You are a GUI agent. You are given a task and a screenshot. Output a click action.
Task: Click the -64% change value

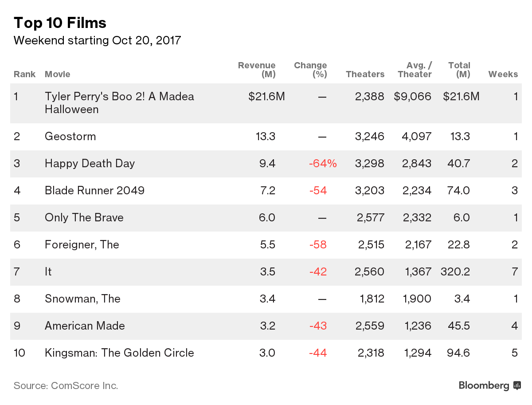pos(323,163)
